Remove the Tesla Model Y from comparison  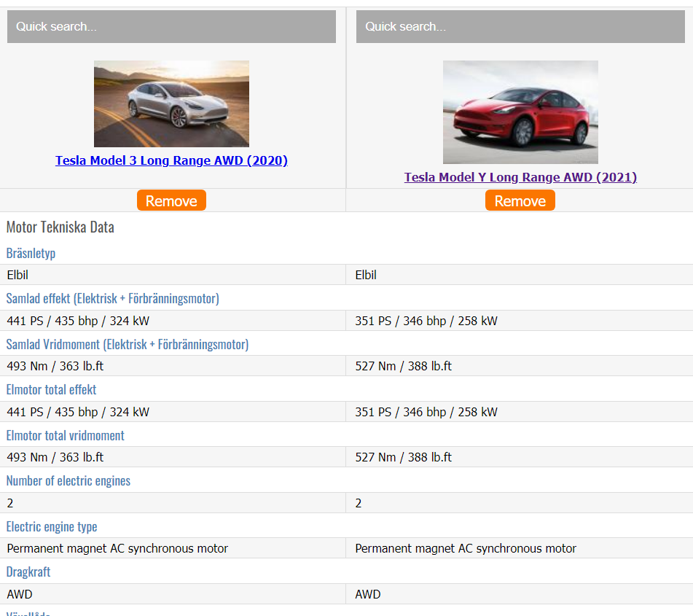(x=520, y=200)
